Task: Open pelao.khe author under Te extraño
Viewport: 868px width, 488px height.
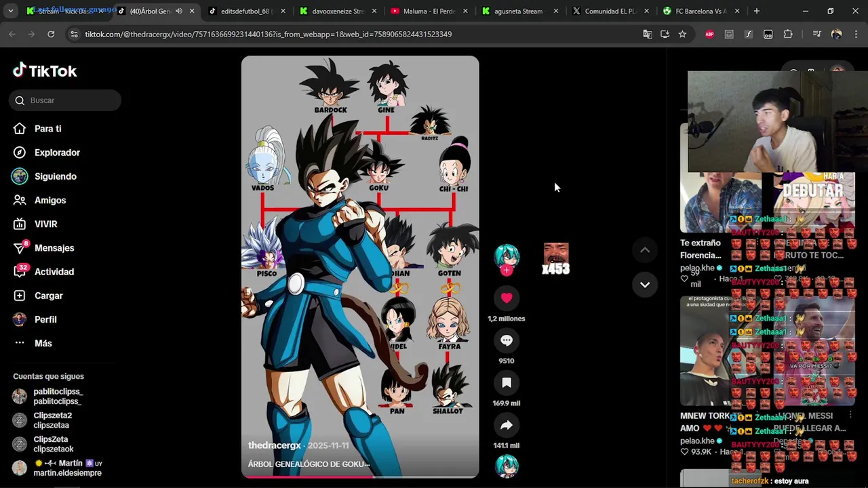Action: 698,268
